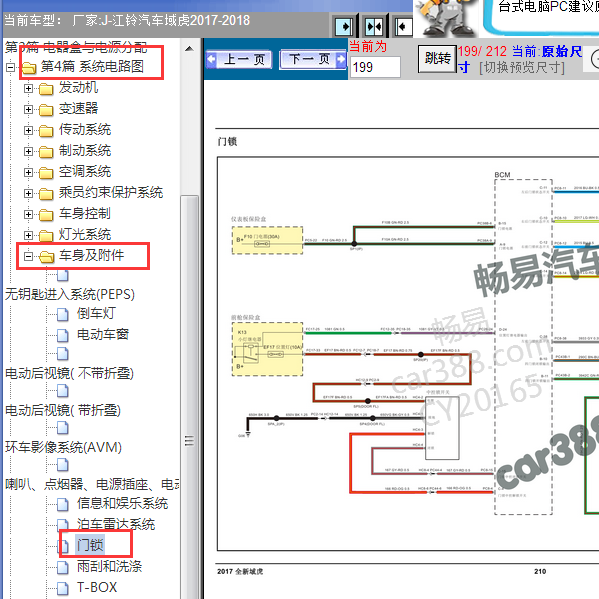The image size is (599, 599).
Task: Select the 空调系统 tree folder
Action: pyautogui.click(x=85, y=172)
